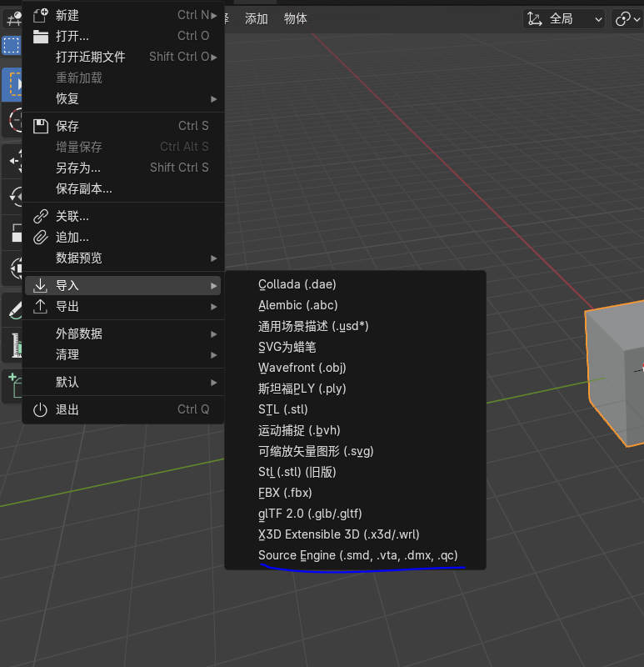Click the Link chain icon
Screen dimensions: 644x667
41,217
